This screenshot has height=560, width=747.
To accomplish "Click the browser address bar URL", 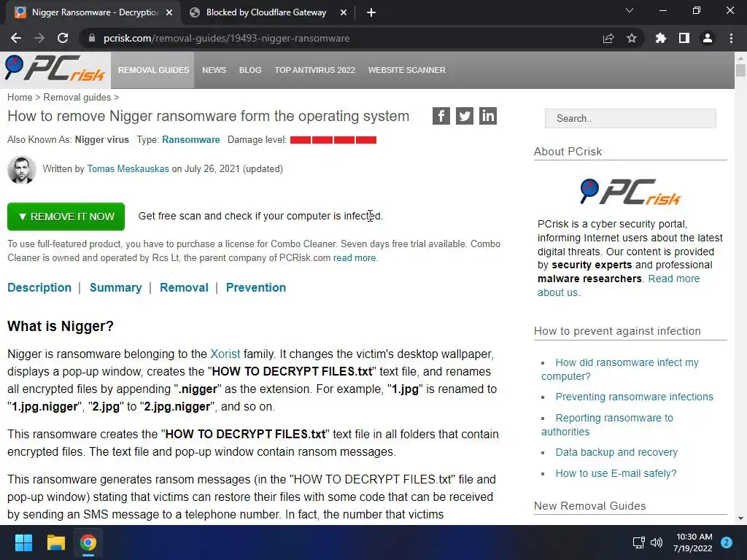I will coord(227,38).
